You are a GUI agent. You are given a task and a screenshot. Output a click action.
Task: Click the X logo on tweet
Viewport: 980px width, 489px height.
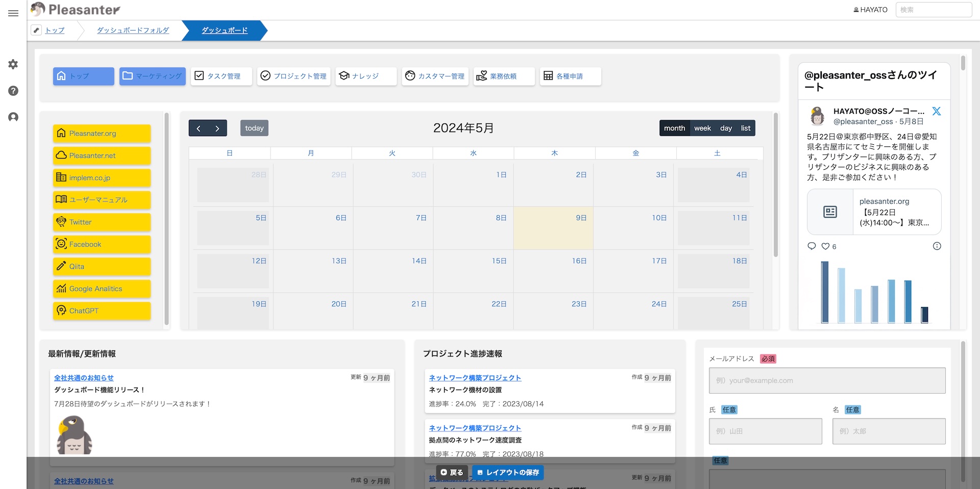click(x=936, y=111)
